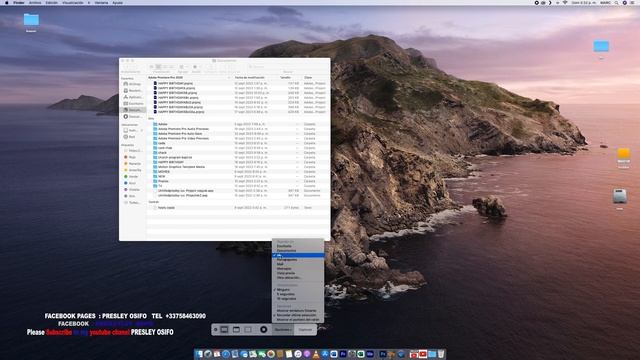Open AirDrop in the Finder sidebar

click(133, 84)
